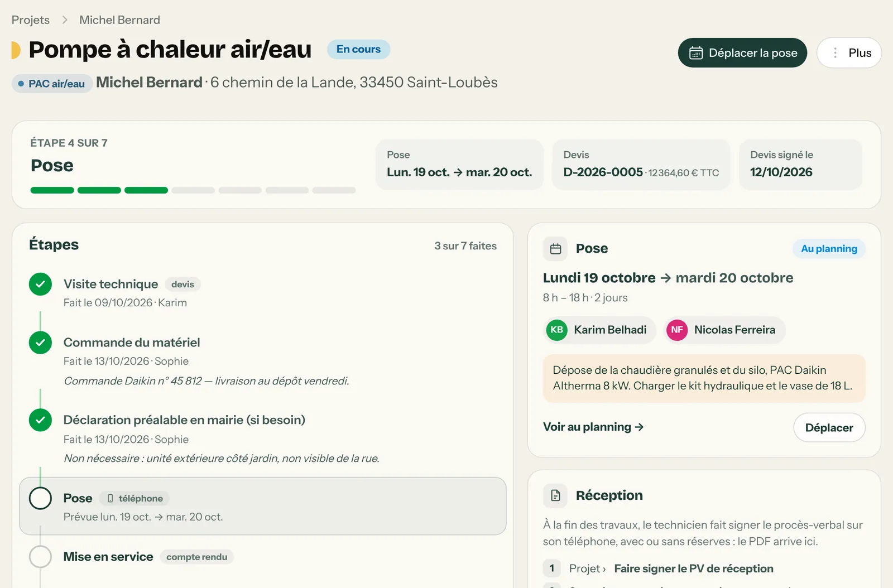Viewport: 893px width, 588px height.
Task: Click the third green progress segment
Action: 146,190
